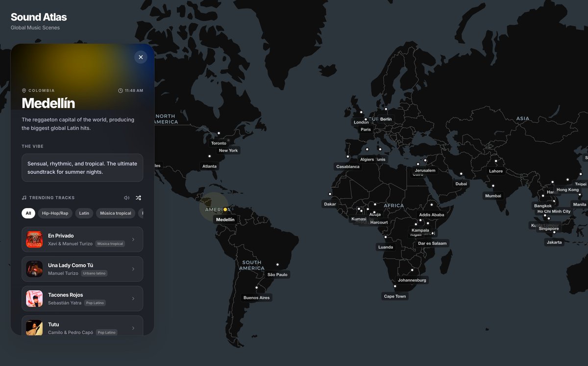Click the Pop Latino tag on Tacones Rojos
Image resolution: width=588 pixels, height=366 pixels.
click(x=95, y=303)
